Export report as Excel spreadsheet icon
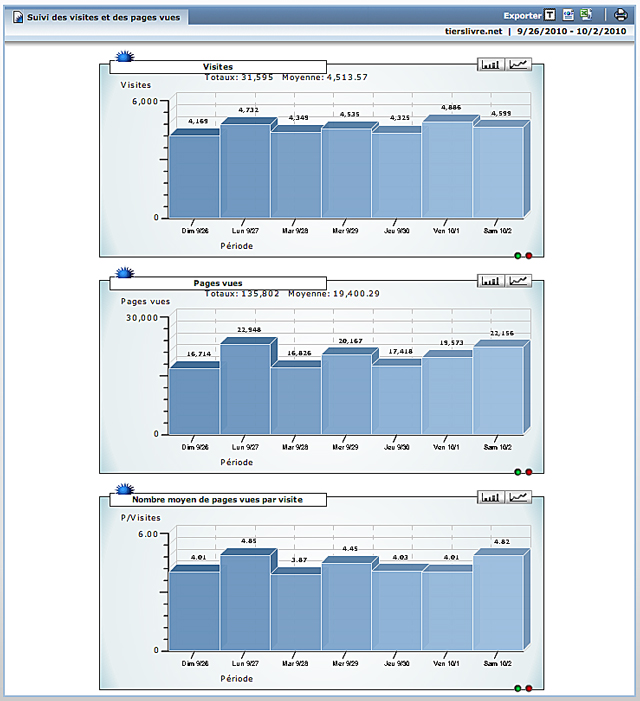 click(585, 15)
